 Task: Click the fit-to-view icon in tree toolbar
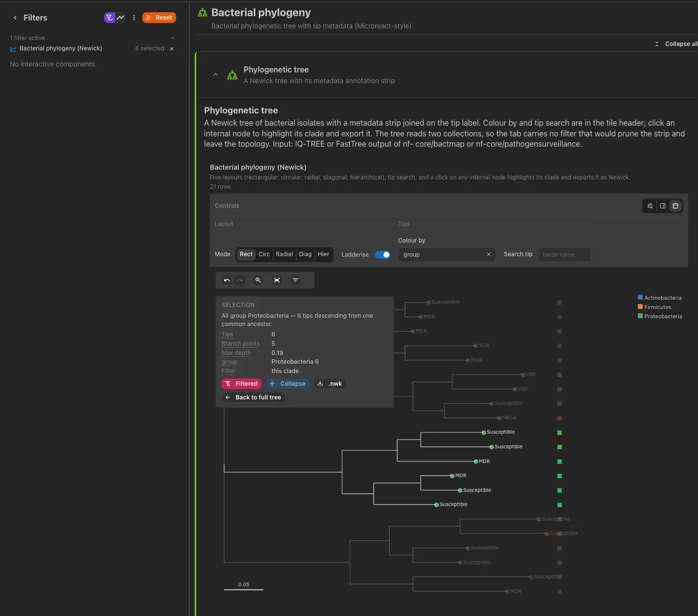[277, 280]
